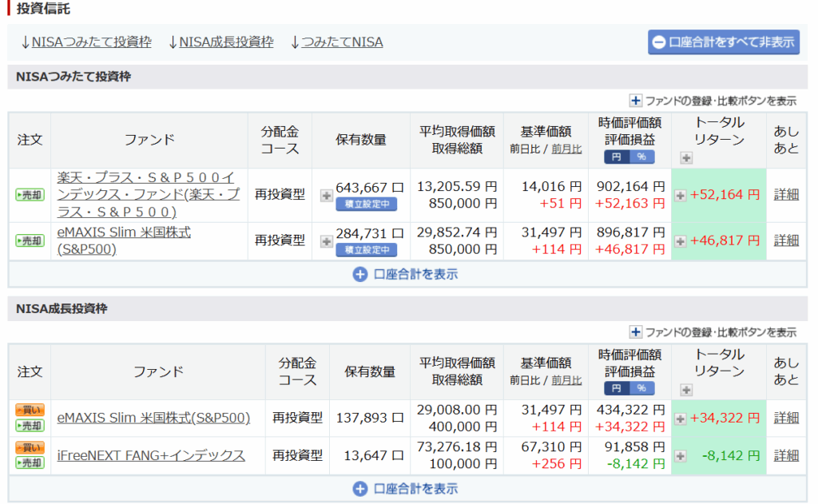
Task: Show fund registration buttons in 成長投資枠 section
Action: (x=713, y=332)
